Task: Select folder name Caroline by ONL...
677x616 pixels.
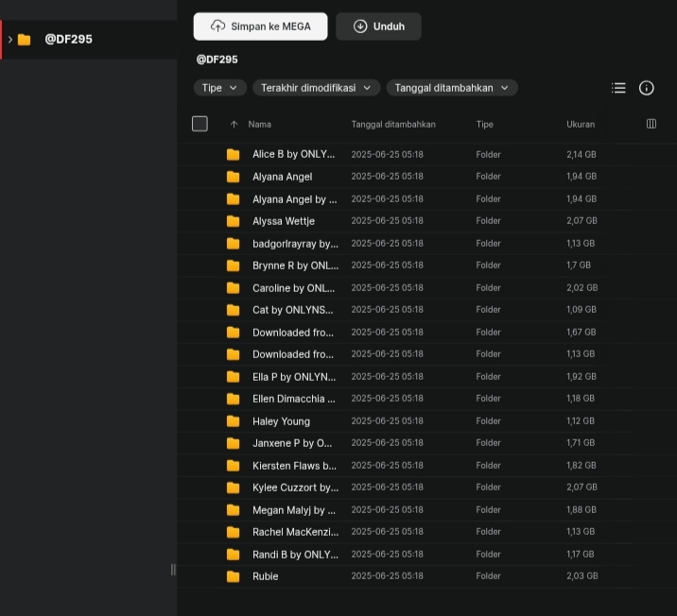Action: click(293, 288)
